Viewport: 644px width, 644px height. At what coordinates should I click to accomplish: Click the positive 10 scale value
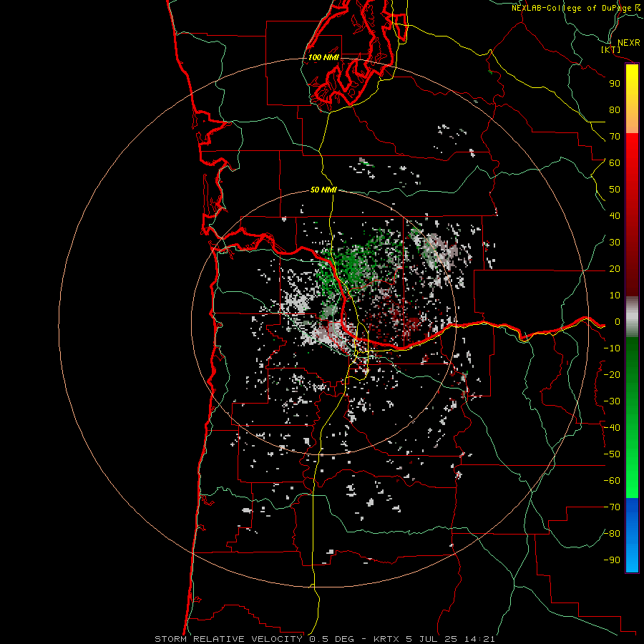click(x=615, y=296)
